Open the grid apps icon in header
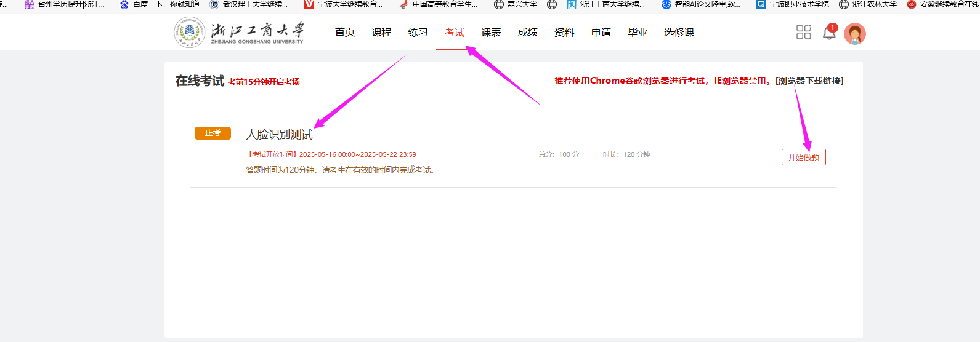The image size is (980, 342). (x=803, y=32)
